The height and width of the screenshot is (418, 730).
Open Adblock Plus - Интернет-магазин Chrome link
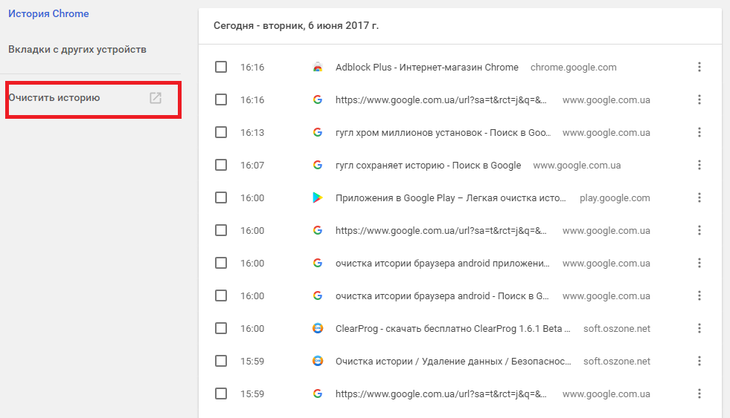tap(427, 67)
